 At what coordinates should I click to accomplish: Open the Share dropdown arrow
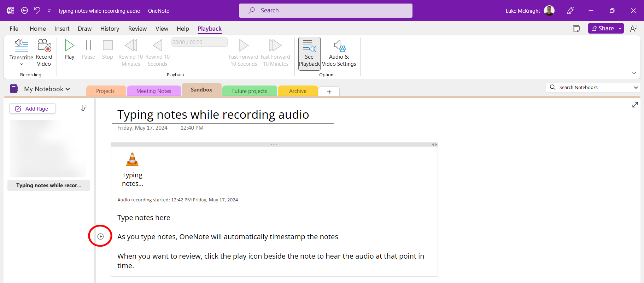tap(620, 28)
